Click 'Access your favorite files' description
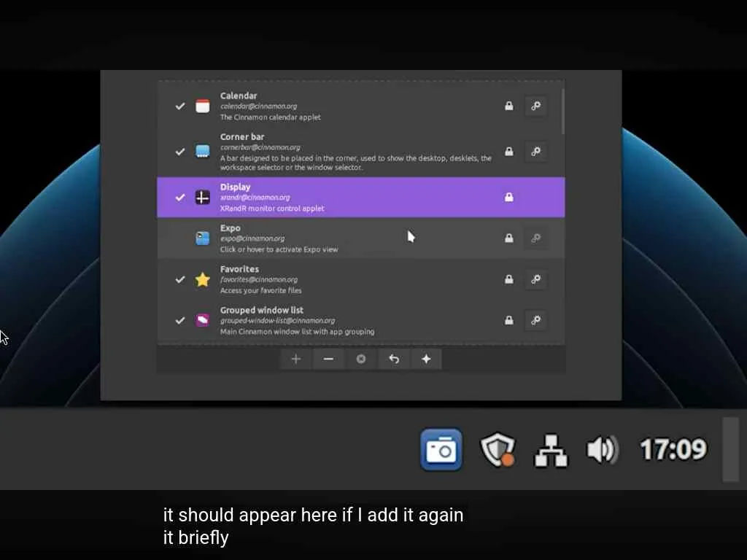The height and width of the screenshot is (560, 747). 260,290
